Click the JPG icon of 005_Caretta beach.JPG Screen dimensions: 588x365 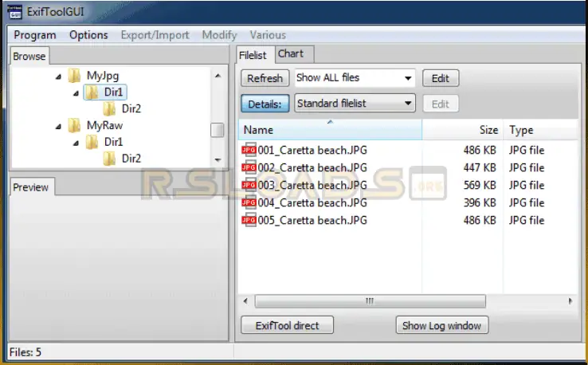click(x=248, y=220)
